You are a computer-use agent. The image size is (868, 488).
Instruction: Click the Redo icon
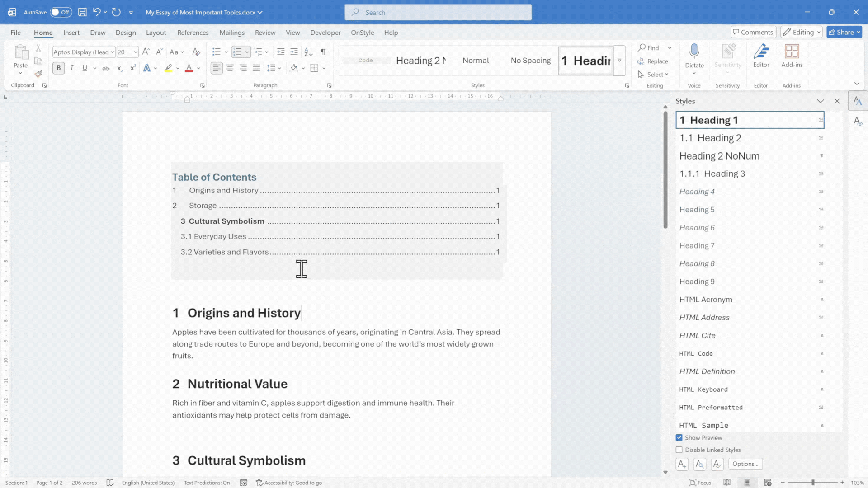click(x=116, y=12)
